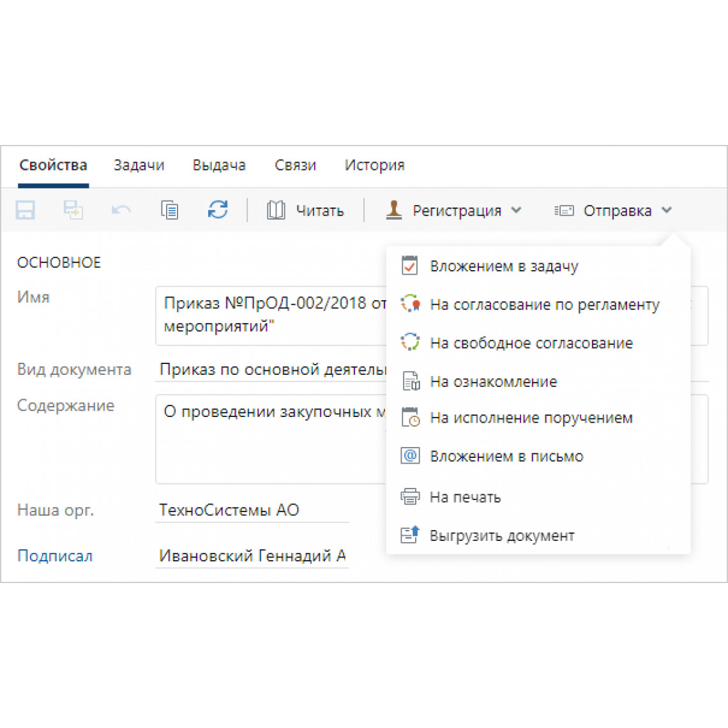
Task: Collapse the Отправка dropdown chevron
Action: 667,210
